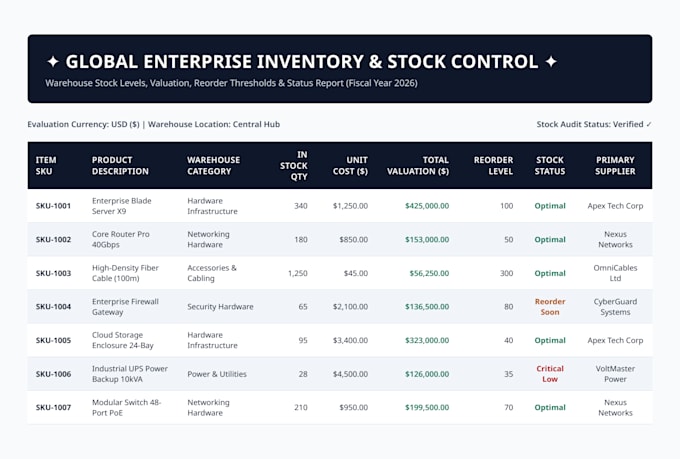Click the $136,500.00 total valuation
This screenshot has height=459, width=680.
pos(427,307)
